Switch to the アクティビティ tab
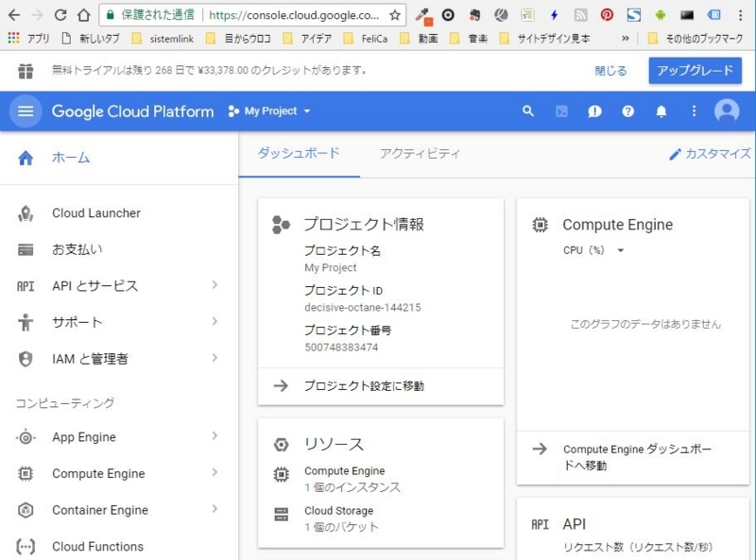 [420, 154]
